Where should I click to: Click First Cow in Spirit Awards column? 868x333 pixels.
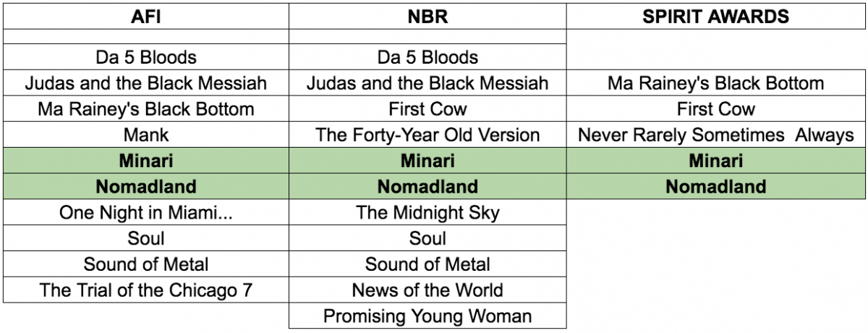tap(716, 109)
